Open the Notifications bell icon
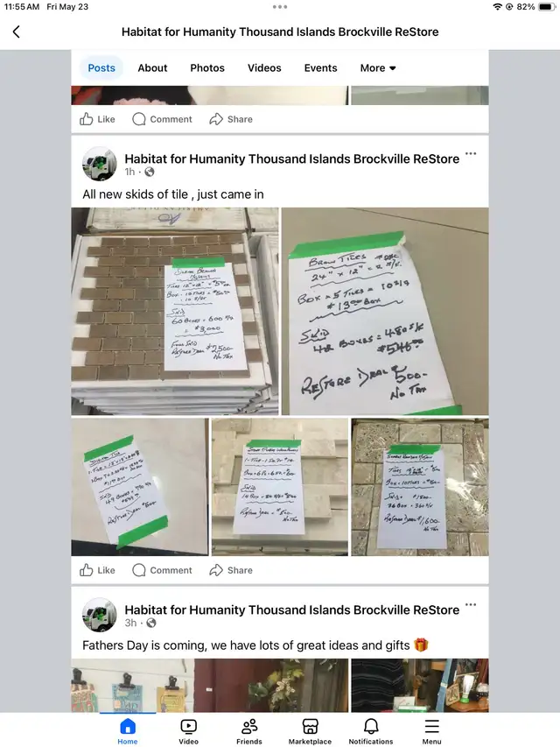Viewport: 560px width, 747px height. [371, 727]
